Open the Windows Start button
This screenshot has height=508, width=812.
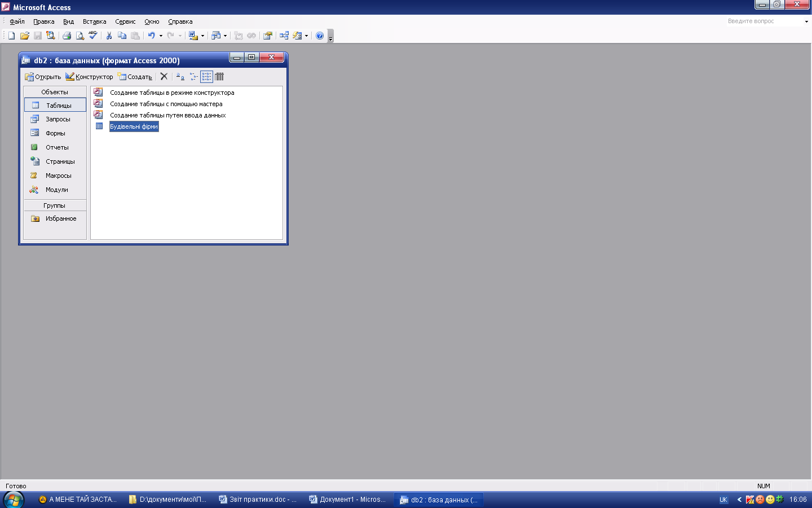tap(14, 500)
